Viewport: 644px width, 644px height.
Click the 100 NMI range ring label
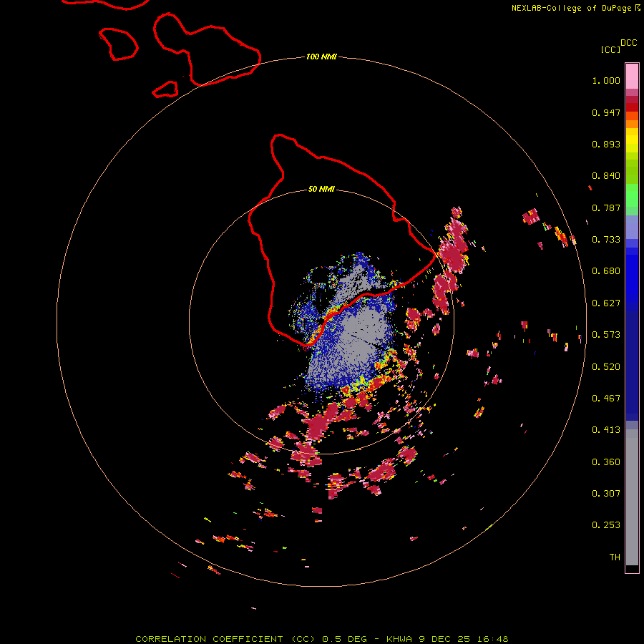click(321, 57)
